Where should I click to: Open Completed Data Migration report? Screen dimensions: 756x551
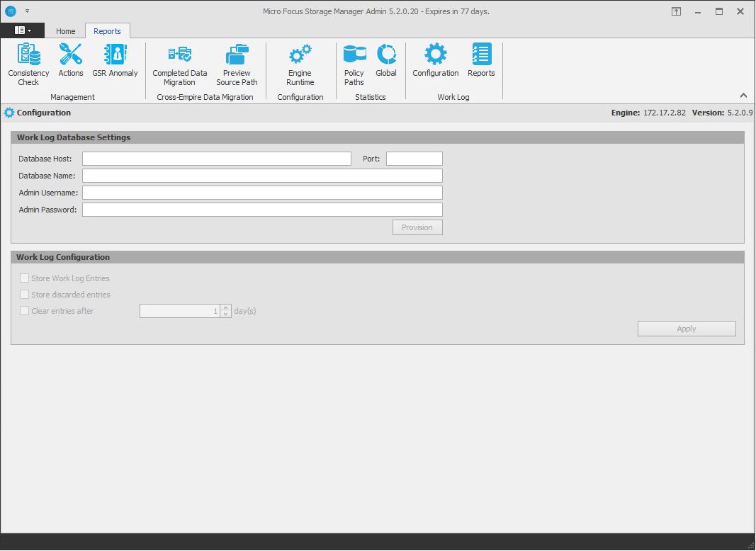point(180,64)
